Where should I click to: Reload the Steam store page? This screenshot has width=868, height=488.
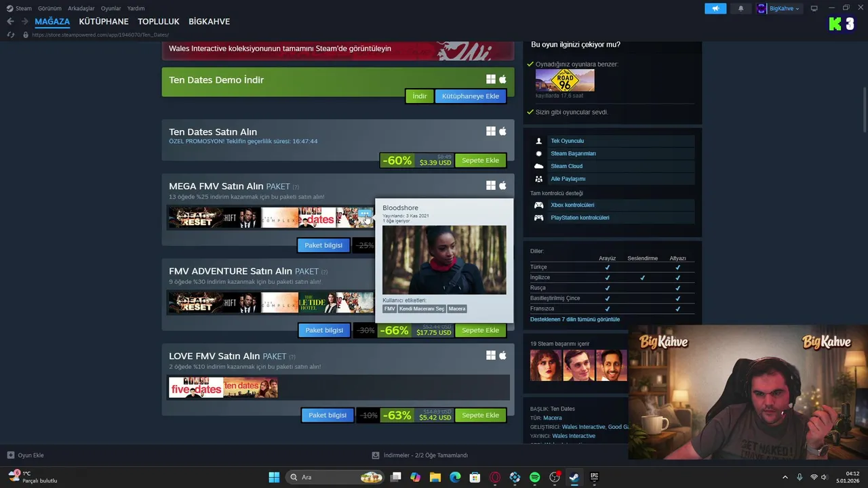pos(10,35)
